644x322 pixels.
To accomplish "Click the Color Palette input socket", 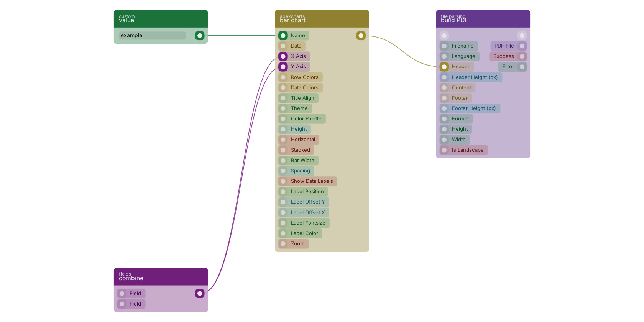I will coord(283,119).
